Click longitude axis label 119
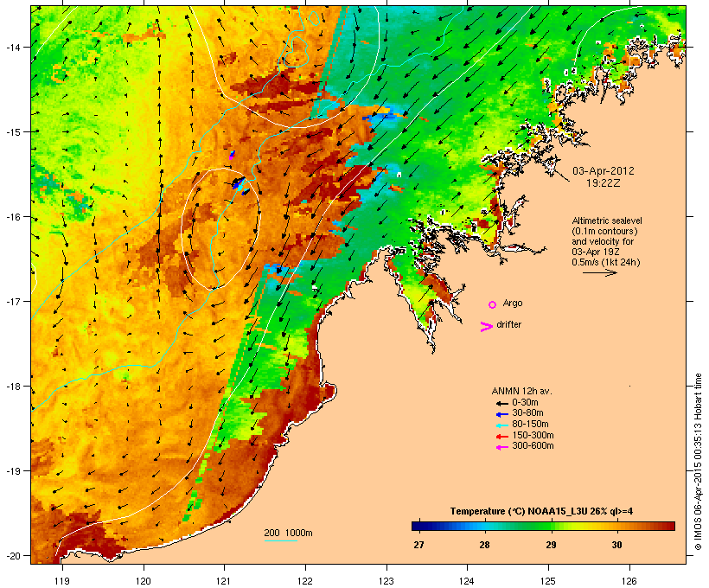This screenshot has width=709, height=588. pos(62,581)
